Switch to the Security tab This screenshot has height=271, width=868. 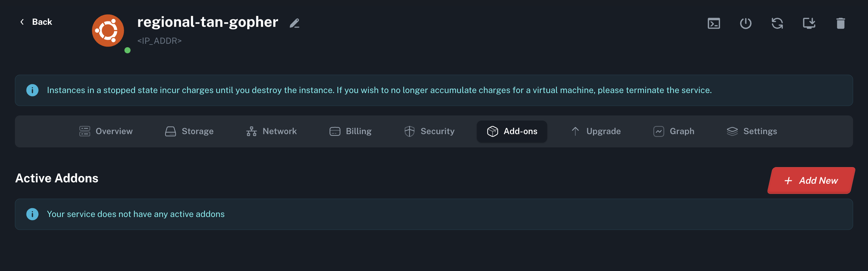tap(429, 131)
